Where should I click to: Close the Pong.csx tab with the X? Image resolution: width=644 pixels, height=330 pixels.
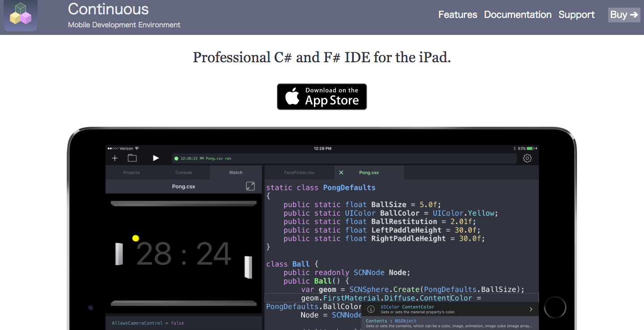point(341,172)
